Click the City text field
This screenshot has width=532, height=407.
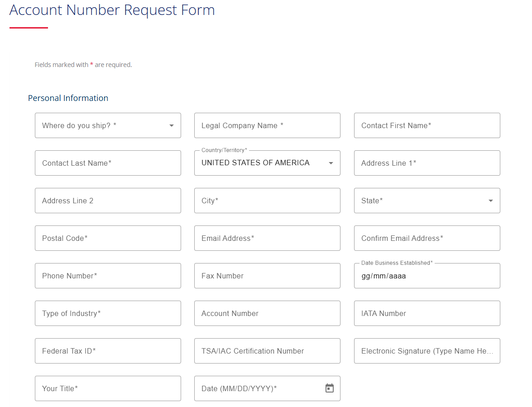[267, 201]
